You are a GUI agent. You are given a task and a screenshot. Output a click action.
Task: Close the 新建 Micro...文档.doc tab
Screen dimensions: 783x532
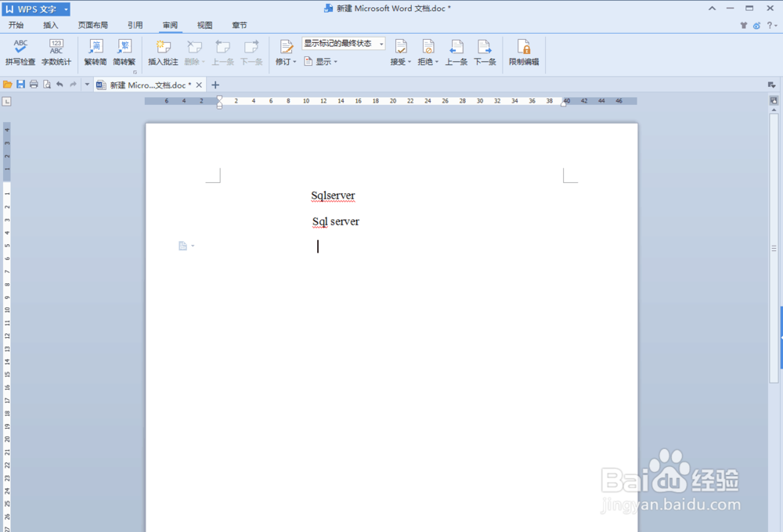click(x=199, y=84)
